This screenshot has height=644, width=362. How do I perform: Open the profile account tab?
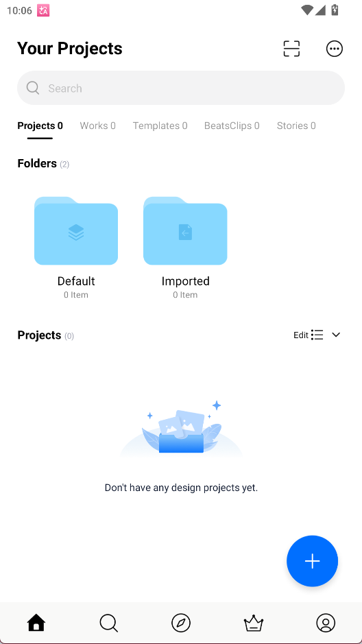tap(326, 623)
